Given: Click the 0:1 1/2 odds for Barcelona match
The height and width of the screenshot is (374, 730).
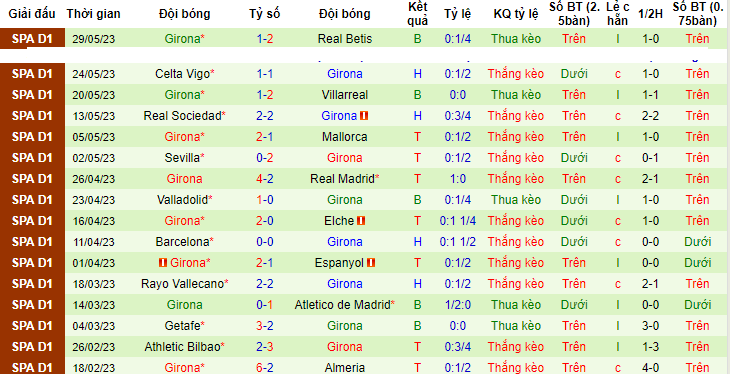Looking at the screenshot, I should [458, 242].
